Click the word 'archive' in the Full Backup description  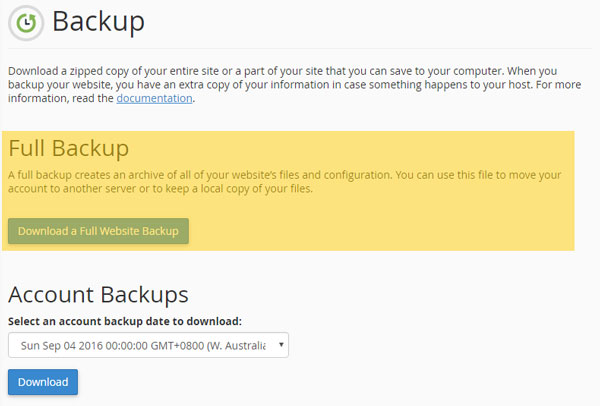(x=145, y=175)
